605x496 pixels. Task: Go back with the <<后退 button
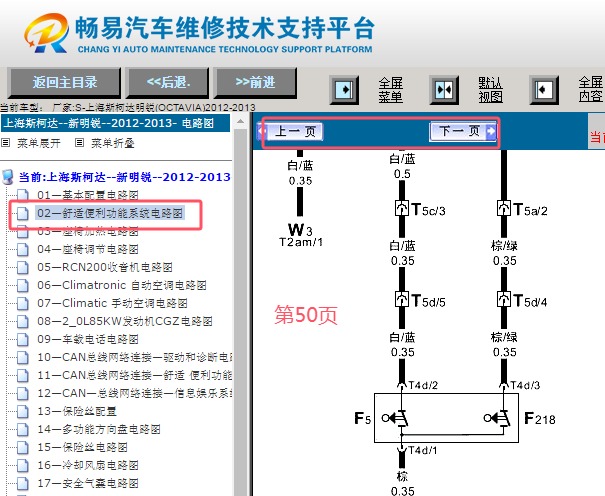point(168,83)
